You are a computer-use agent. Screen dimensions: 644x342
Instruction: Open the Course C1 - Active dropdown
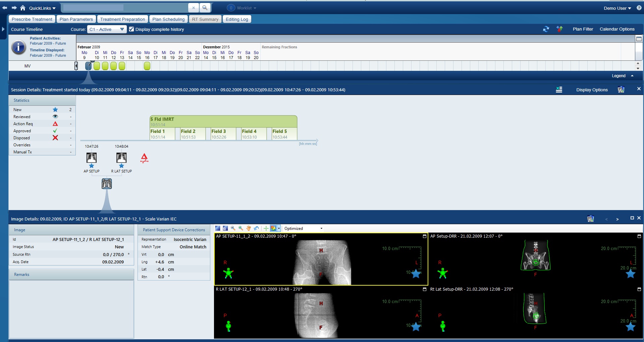(122, 29)
